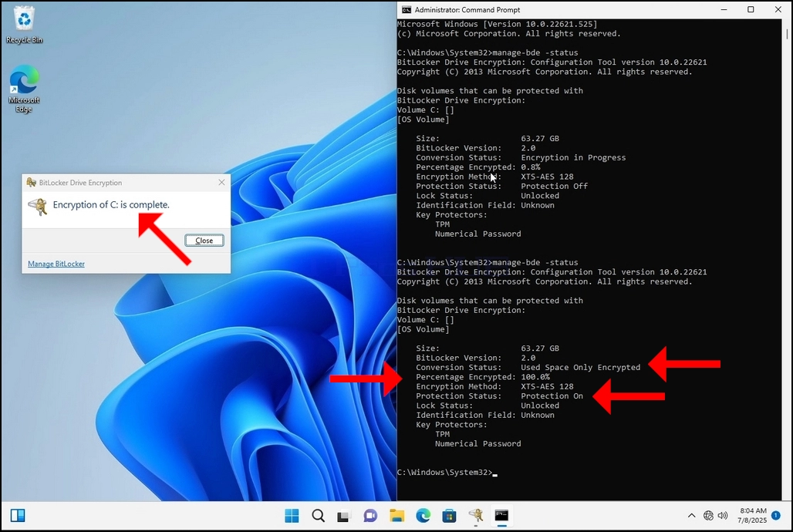Open network status tray icon

point(708,516)
